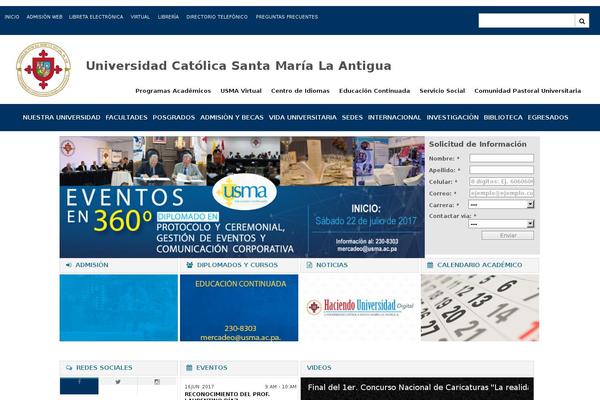Click the calendar photo tile

point(480,308)
